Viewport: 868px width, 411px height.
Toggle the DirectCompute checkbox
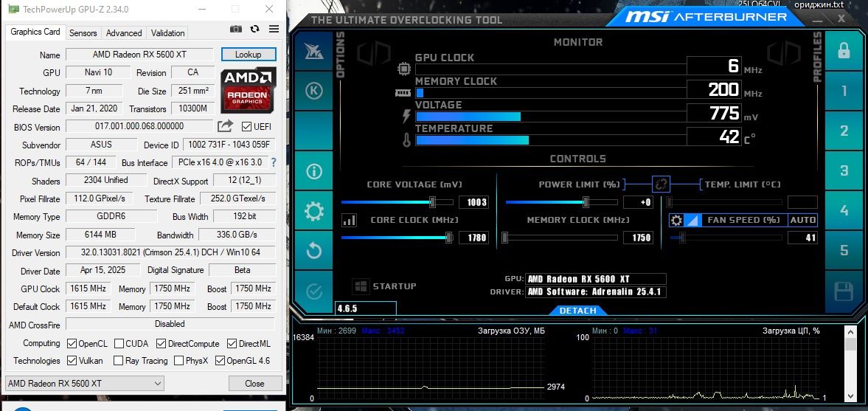pos(161,343)
